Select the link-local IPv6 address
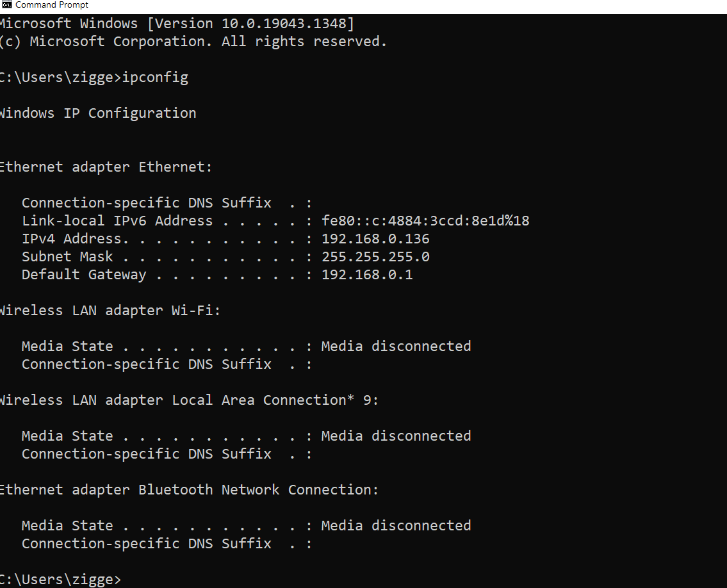This screenshot has height=588, width=727. coord(425,220)
